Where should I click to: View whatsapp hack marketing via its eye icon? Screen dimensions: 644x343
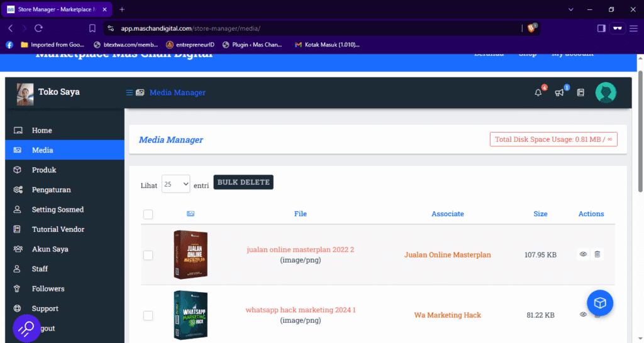click(x=583, y=315)
